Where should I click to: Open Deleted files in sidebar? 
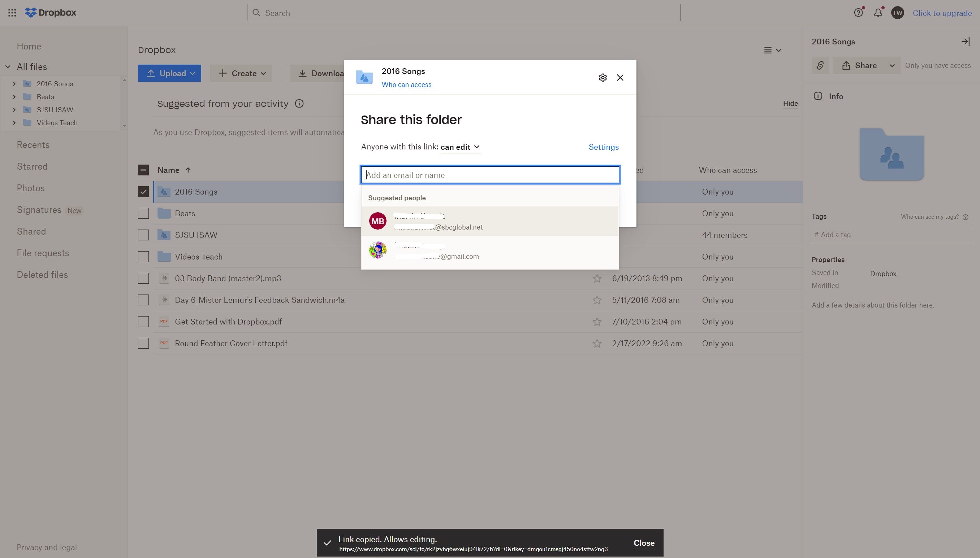(42, 274)
